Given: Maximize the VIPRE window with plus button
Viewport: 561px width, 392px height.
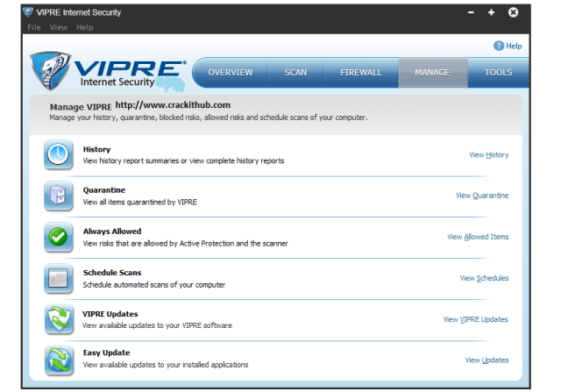Looking at the screenshot, I should coord(491,12).
